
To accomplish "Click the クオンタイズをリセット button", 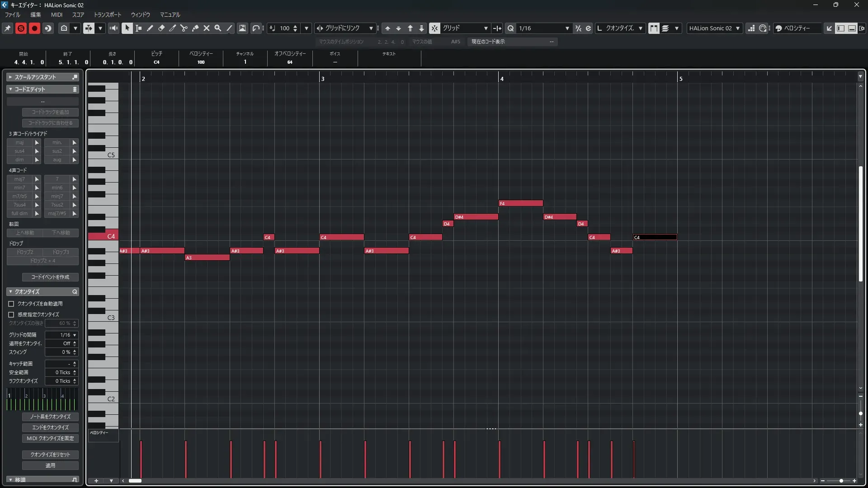I will 50,455.
